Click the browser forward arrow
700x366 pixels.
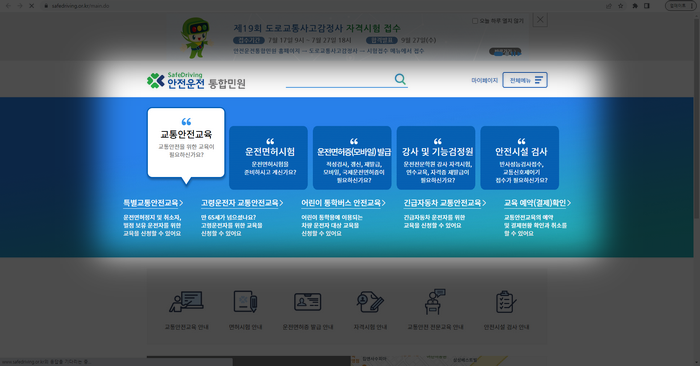coord(20,6)
